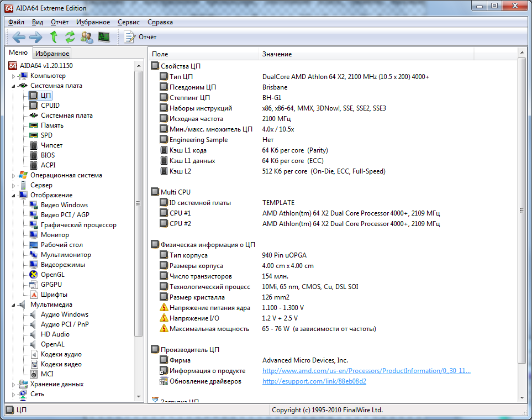Open the green monitor graph toolbar icon
Screen dimensions: 532x420
104,37
